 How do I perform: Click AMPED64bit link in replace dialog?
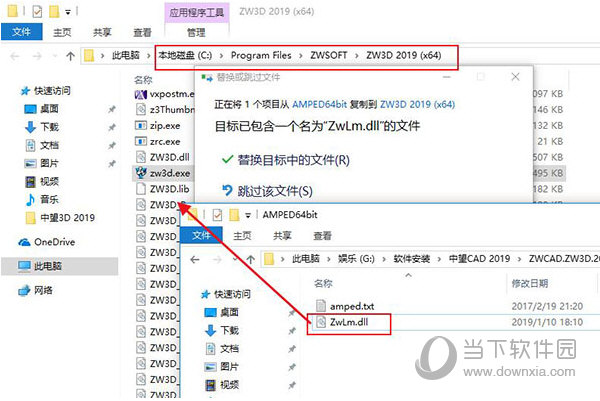[x=320, y=104]
